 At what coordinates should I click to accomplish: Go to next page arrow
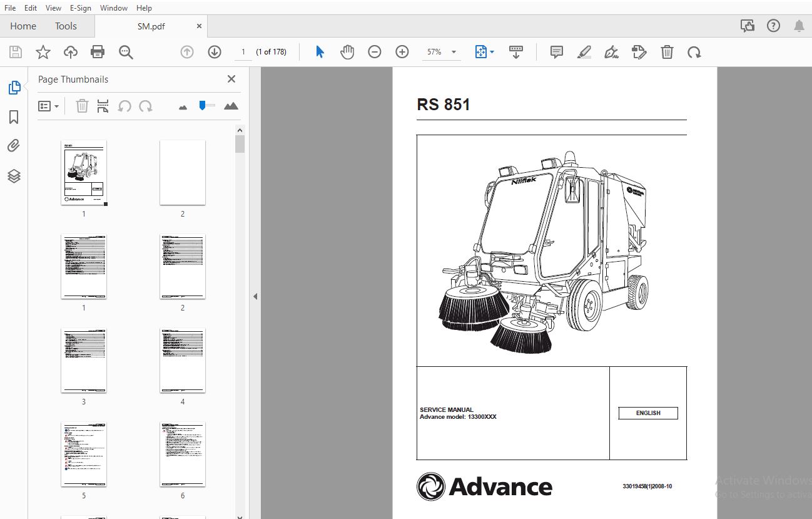[215, 52]
